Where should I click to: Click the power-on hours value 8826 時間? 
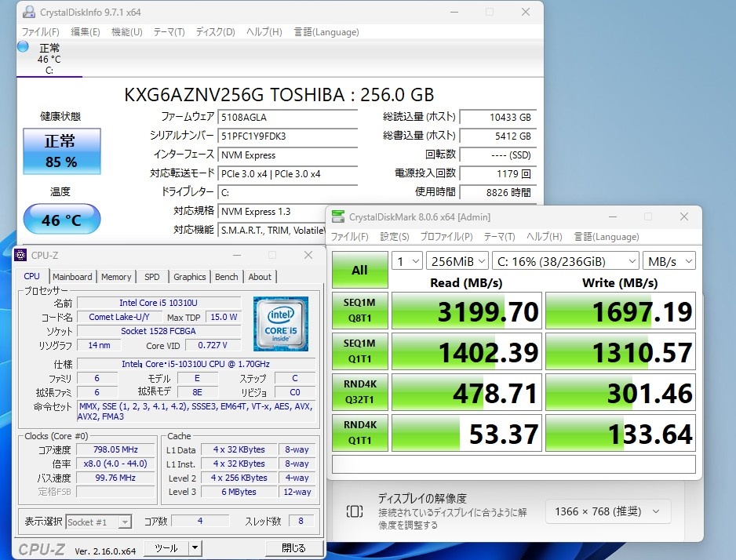pos(497,192)
